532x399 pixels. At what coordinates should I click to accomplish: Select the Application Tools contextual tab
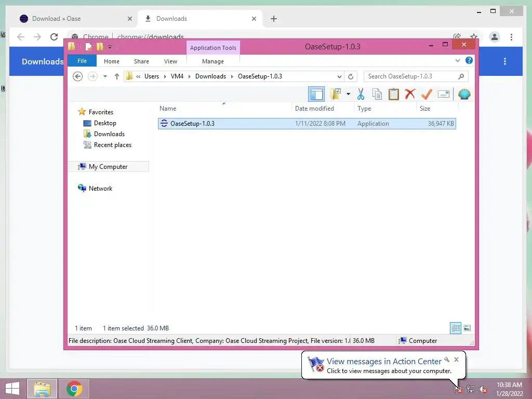click(x=213, y=48)
